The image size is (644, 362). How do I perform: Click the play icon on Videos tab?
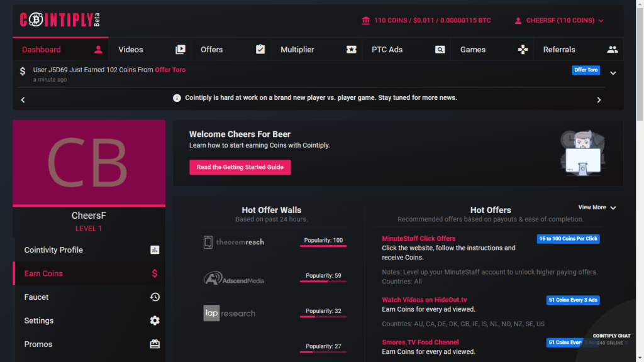click(x=180, y=50)
